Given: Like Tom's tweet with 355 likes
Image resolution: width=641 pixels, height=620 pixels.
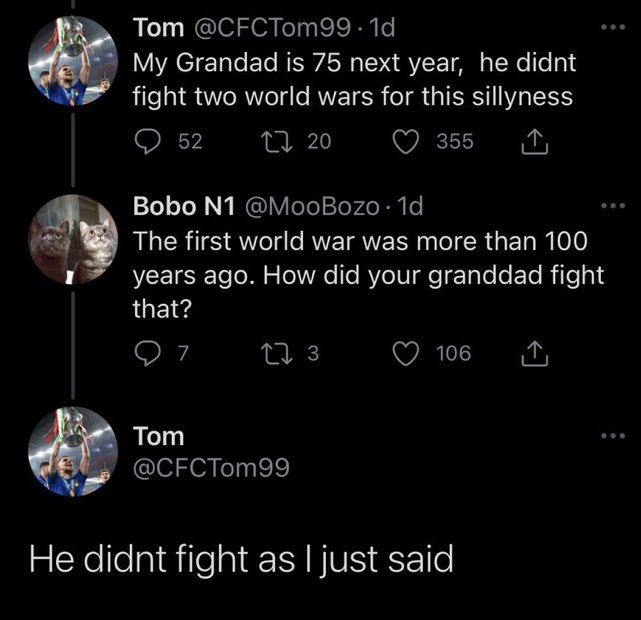Looking at the screenshot, I should click(x=407, y=143).
